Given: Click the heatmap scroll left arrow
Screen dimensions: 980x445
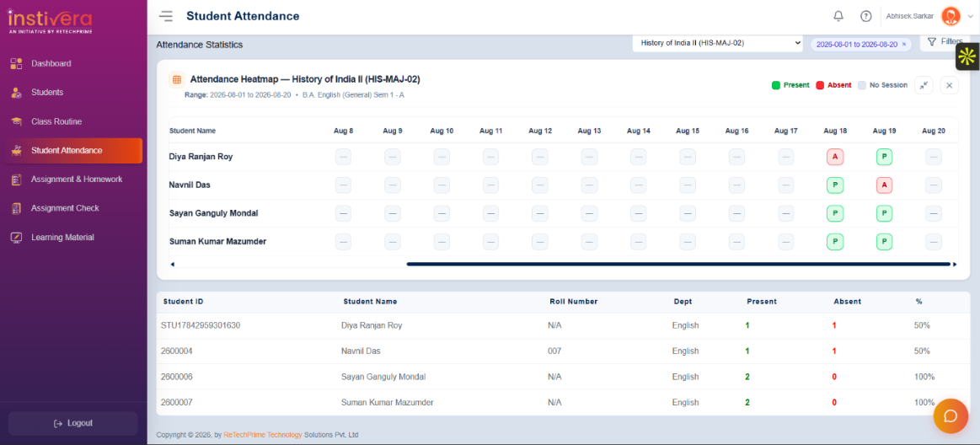Looking at the screenshot, I should click(173, 265).
